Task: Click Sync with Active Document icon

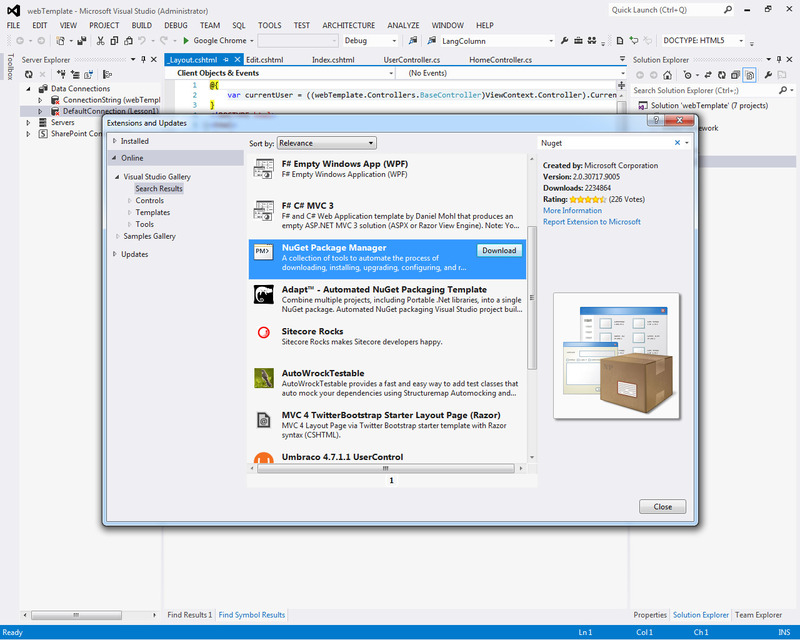Action: coord(708,75)
